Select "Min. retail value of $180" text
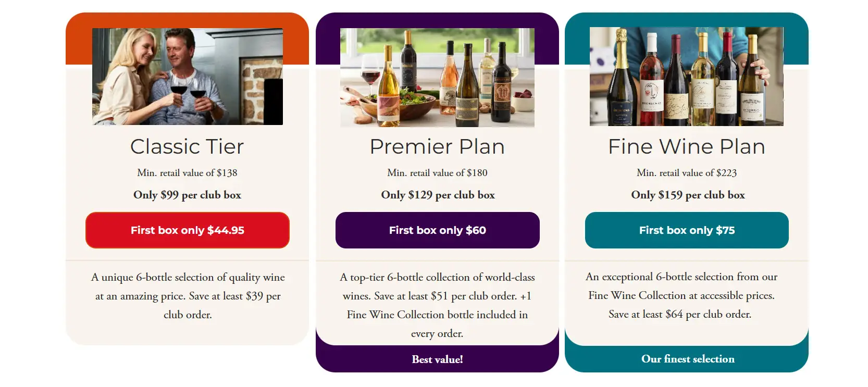This screenshot has height=387, width=868. coord(437,173)
